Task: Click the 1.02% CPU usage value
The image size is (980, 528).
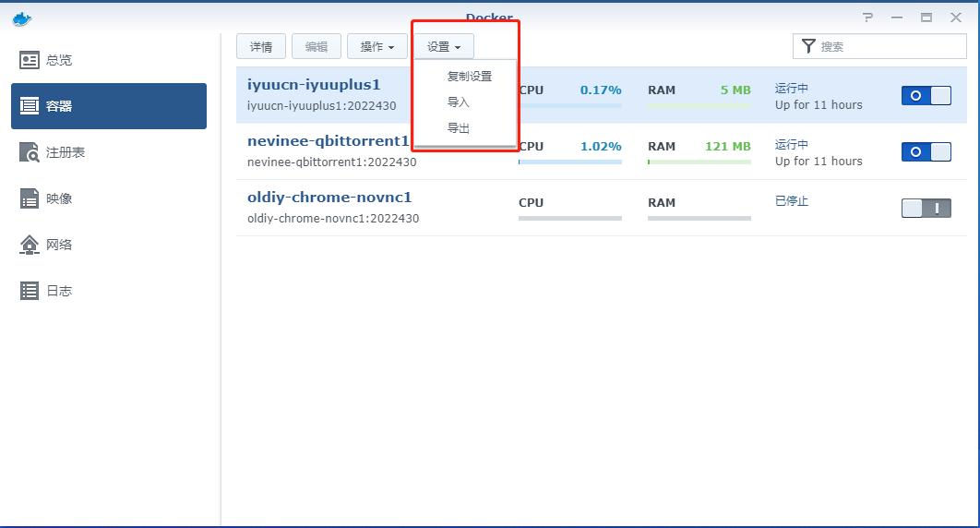Action: (601, 146)
